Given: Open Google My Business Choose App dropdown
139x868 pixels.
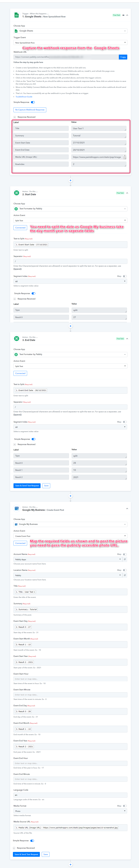Looking at the screenshot, I should [70, 524].
